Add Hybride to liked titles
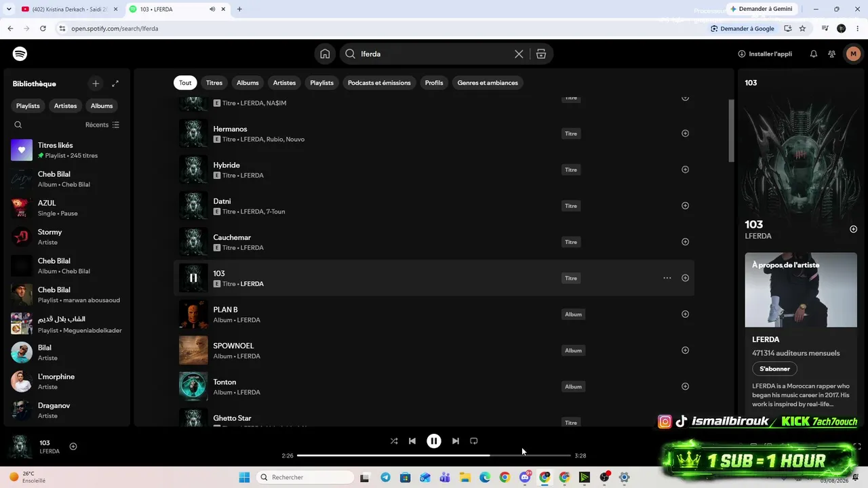The height and width of the screenshot is (488, 868). click(x=685, y=169)
